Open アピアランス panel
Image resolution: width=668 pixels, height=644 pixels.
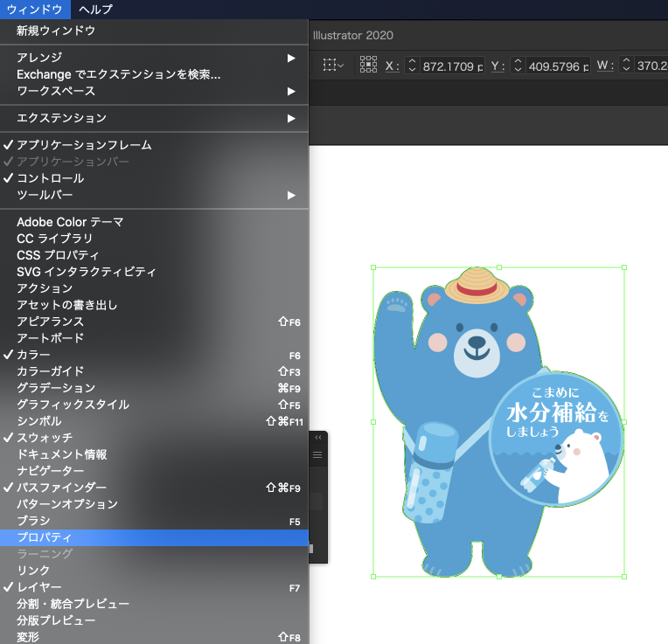(154, 322)
